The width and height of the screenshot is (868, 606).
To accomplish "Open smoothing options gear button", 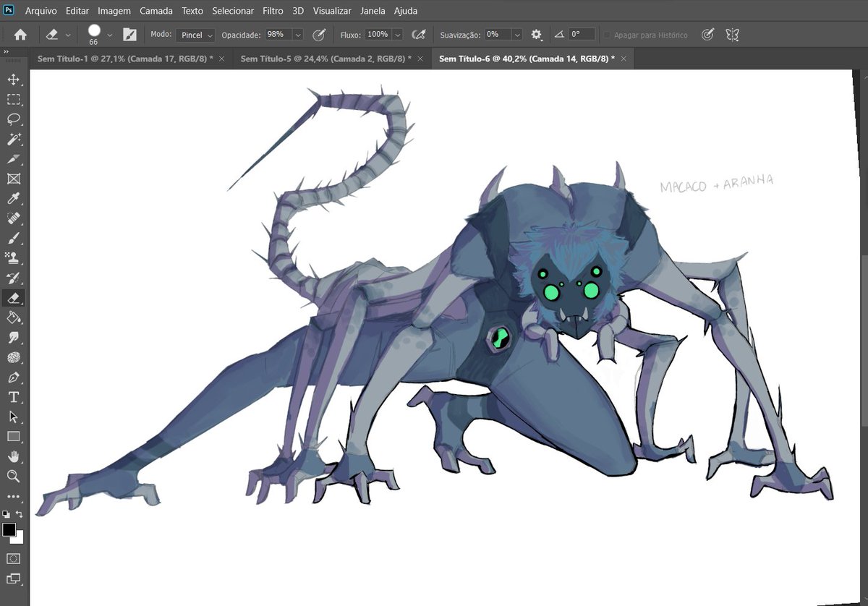I will pos(536,35).
